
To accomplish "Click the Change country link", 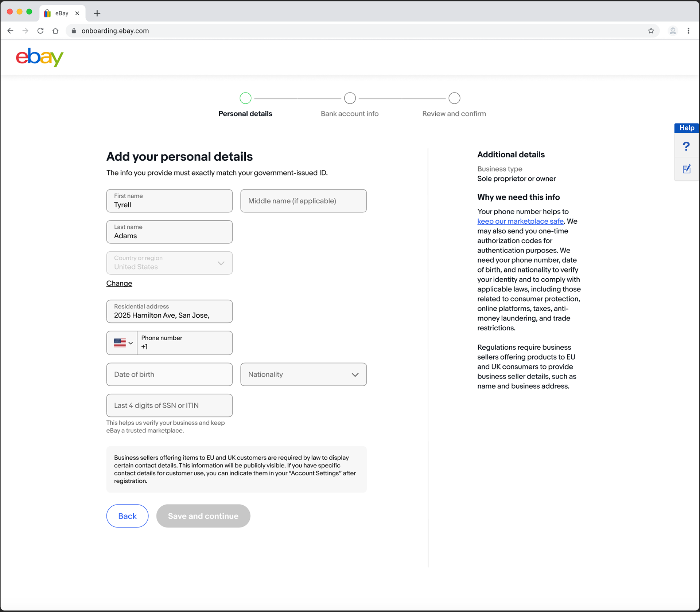I will [119, 283].
